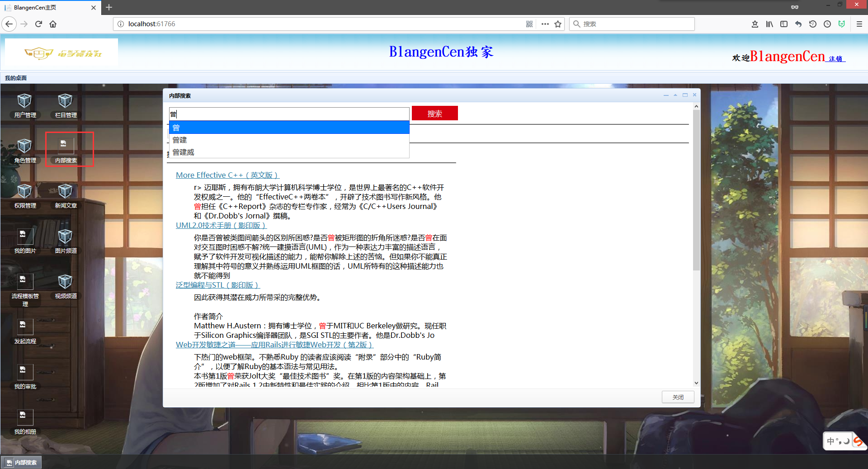Maximize the 内部搜索 dialog window

pos(685,95)
